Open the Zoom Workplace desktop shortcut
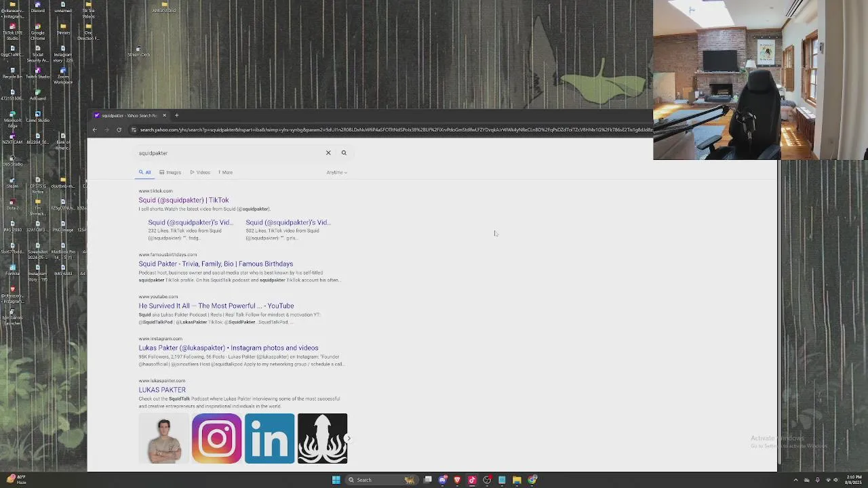 click(x=63, y=76)
